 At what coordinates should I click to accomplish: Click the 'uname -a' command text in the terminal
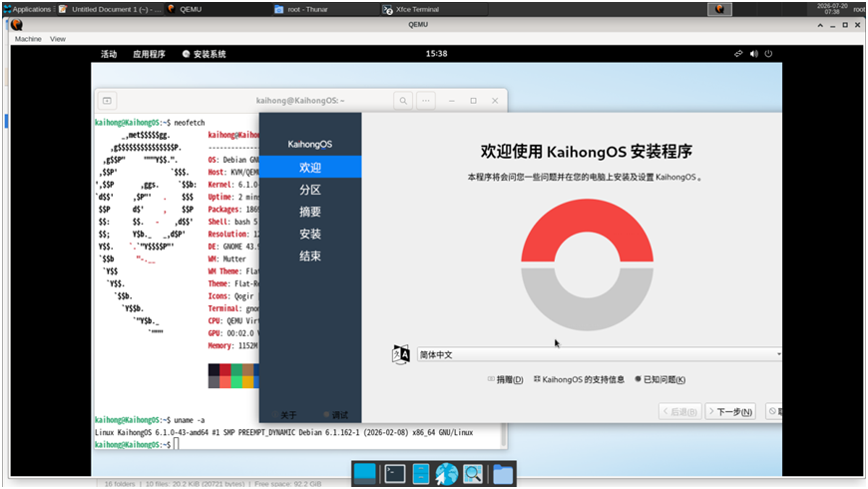190,420
